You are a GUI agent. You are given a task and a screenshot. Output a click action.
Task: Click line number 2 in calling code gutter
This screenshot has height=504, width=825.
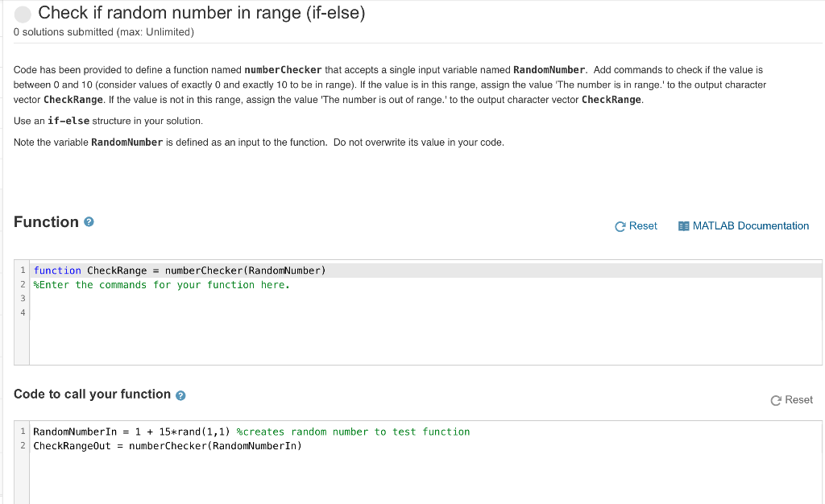click(x=23, y=446)
